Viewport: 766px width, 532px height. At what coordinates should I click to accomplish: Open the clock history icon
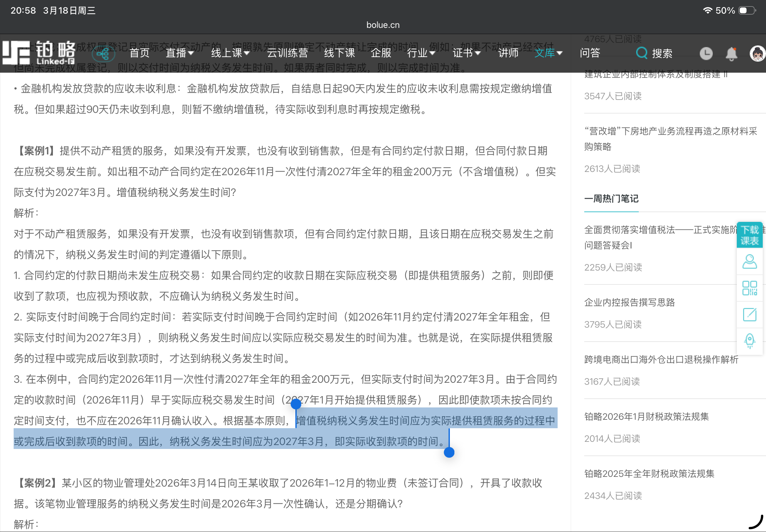click(706, 53)
